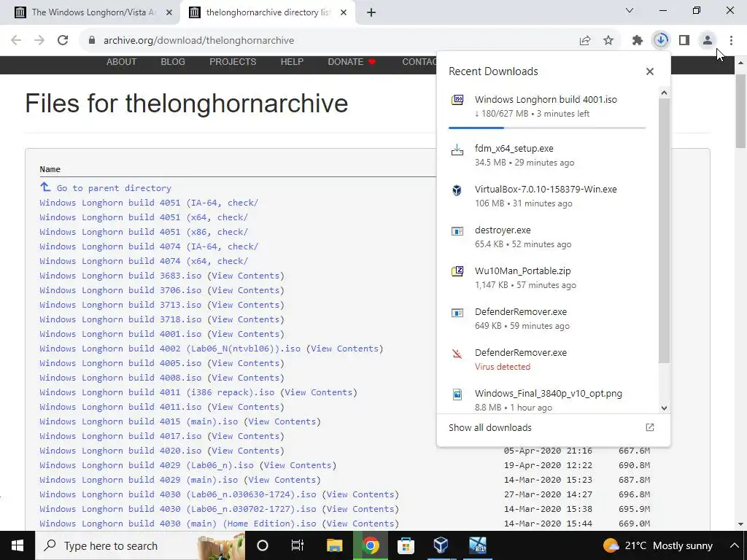Open the side panel icon
The height and width of the screenshot is (560, 747).
point(684,41)
